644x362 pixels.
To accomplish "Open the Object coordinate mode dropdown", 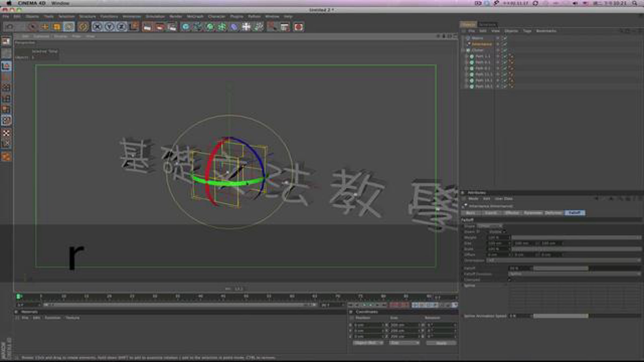I will click(368, 343).
